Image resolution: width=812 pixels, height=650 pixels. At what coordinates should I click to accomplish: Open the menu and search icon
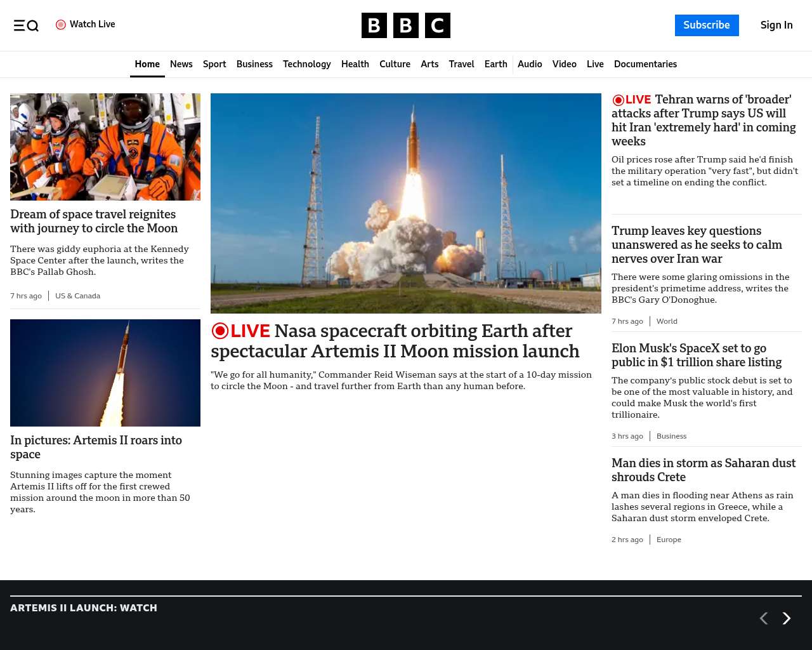pyautogui.click(x=26, y=25)
